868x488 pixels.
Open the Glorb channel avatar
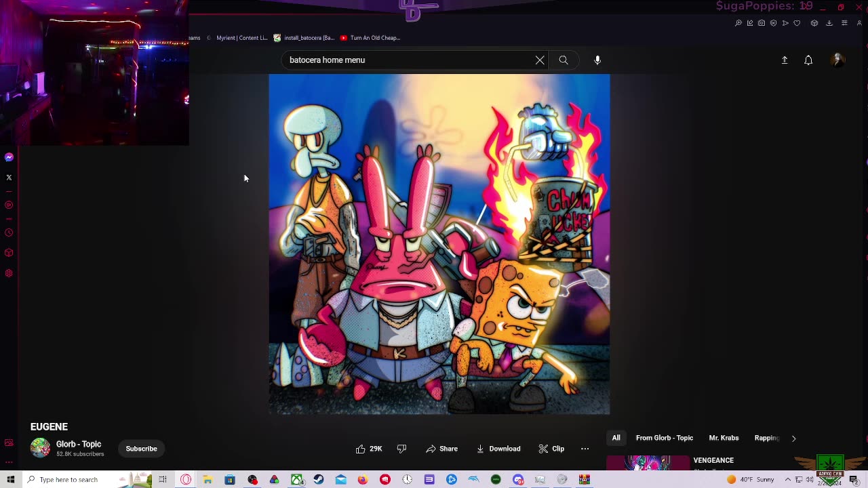click(40, 448)
